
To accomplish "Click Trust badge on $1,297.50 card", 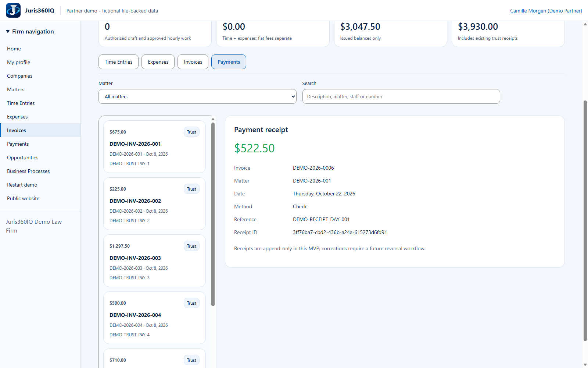I will (x=191, y=246).
